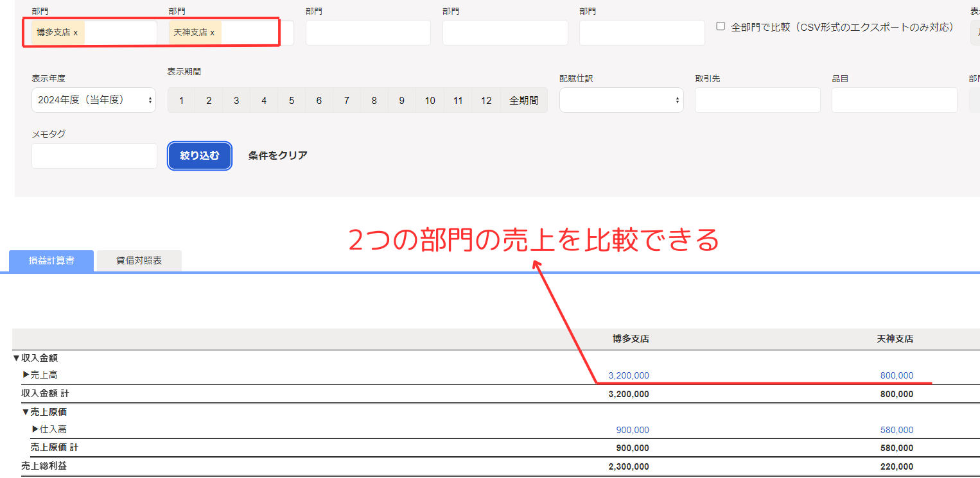Open 博多支店 sales amount 3,200,000
The image size is (980, 478).
click(x=628, y=375)
